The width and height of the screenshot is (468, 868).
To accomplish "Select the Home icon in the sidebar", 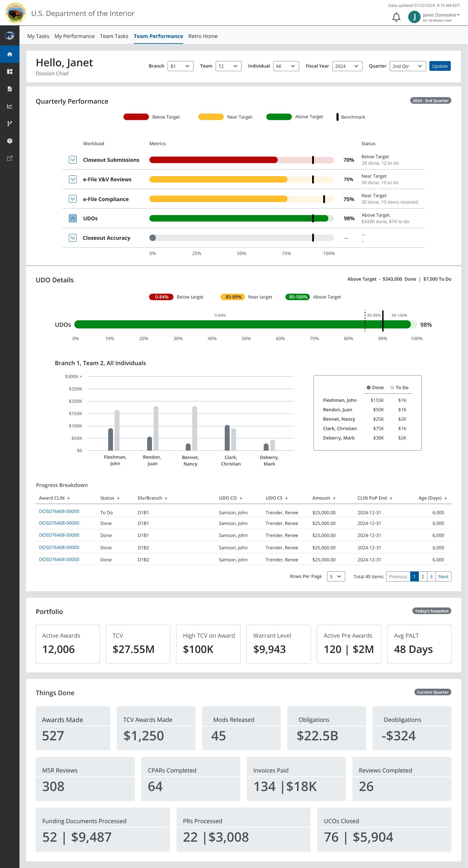I will tap(10, 54).
